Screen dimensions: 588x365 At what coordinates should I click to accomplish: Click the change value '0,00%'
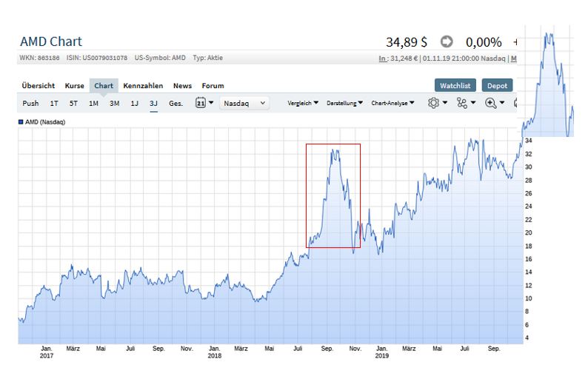point(484,42)
